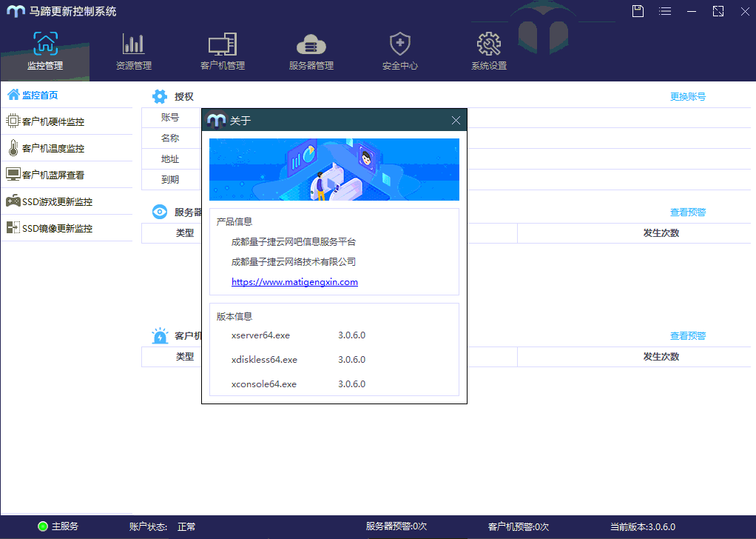Close the 关于 dialog
This screenshot has width=756, height=539.
pos(456,120)
